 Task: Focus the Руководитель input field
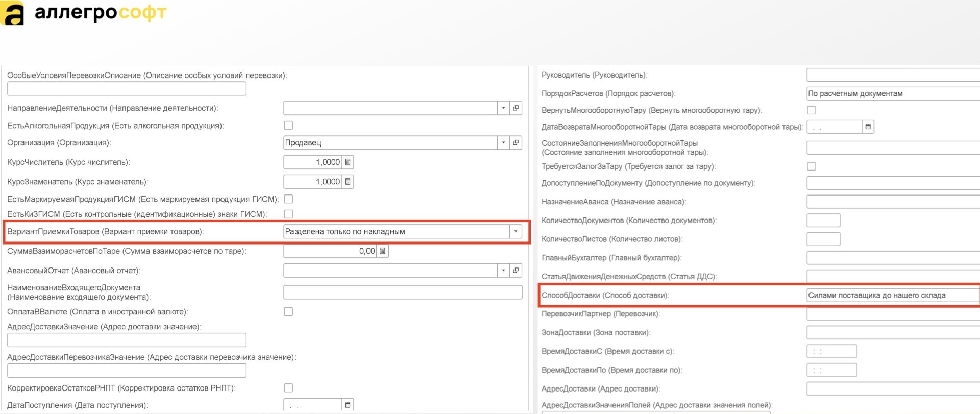893,75
